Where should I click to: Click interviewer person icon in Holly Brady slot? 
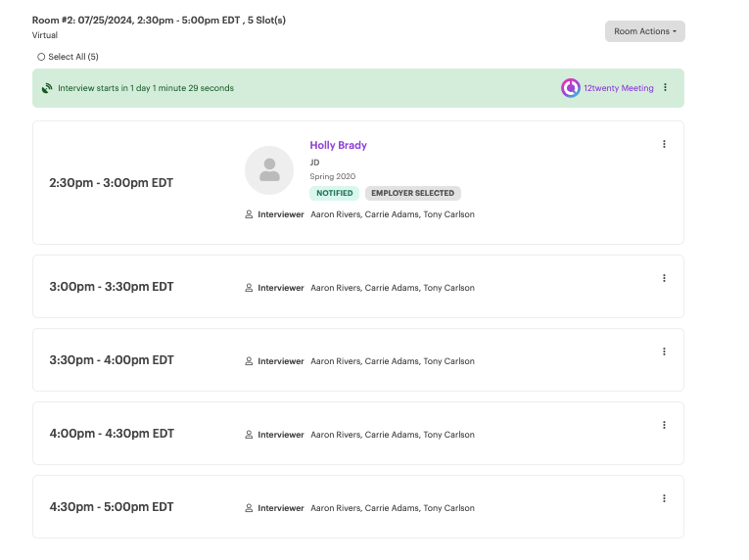[249, 214]
